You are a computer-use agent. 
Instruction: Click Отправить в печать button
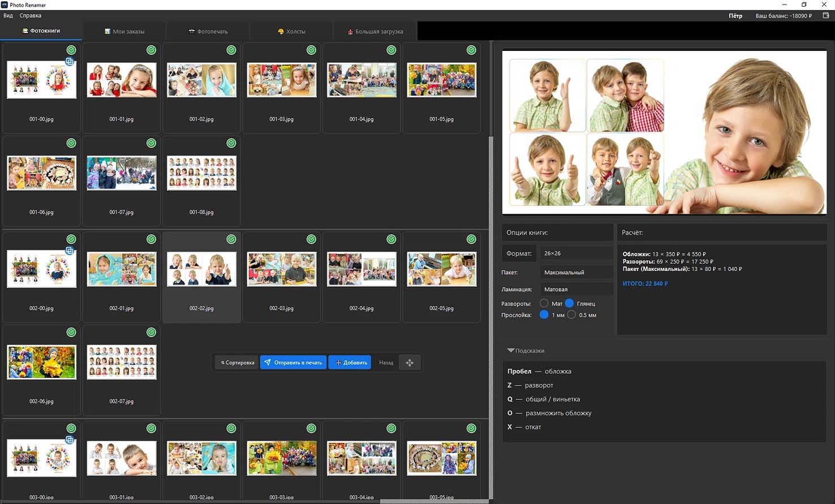pos(293,363)
